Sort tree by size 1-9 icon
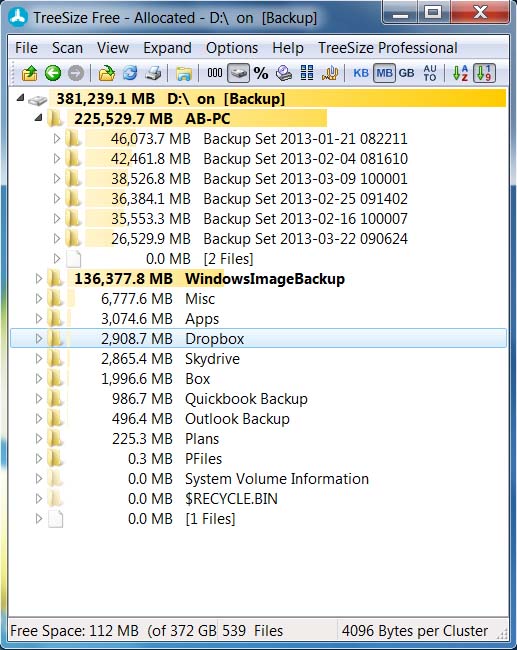517x650 pixels. pos(484,73)
